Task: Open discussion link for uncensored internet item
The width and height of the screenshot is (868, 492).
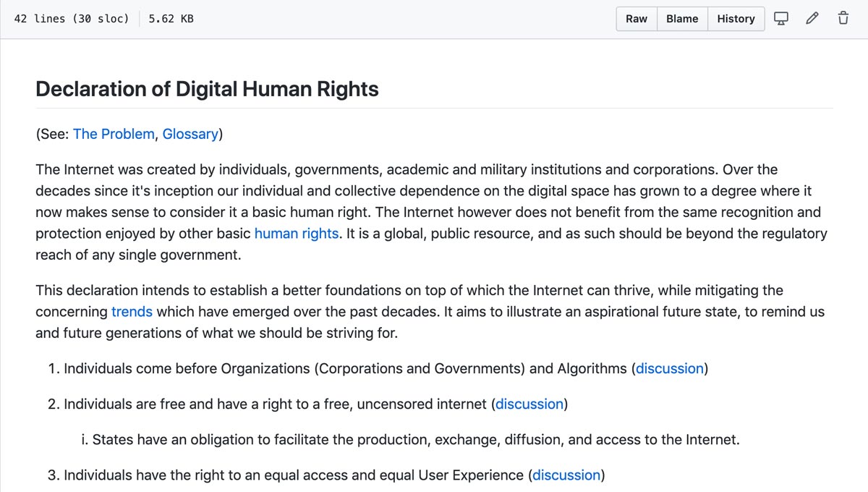Action: [x=529, y=404]
